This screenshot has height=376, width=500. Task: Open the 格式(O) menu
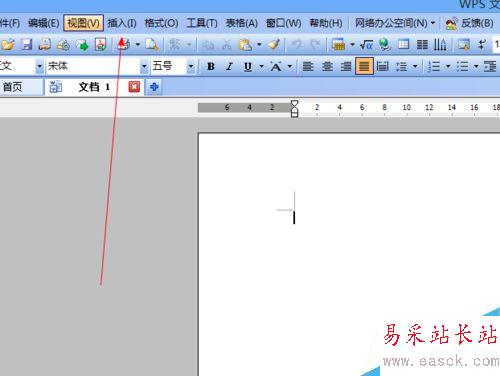tap(161, 23)
